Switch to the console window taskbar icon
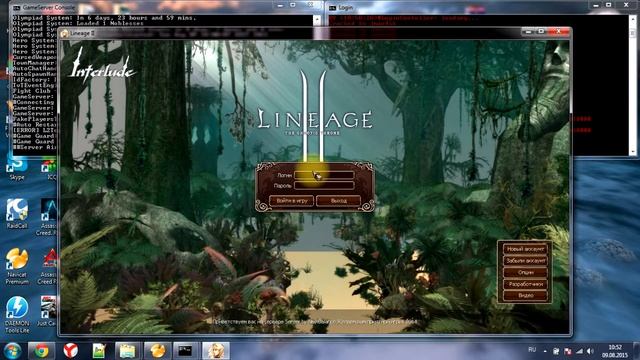 coord(185,351)
